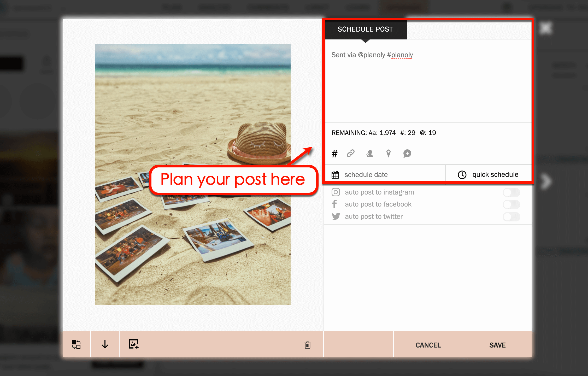Select the Schedule Post tab
The width and height of the screenshot is (588, 376).
pos(365,29)
